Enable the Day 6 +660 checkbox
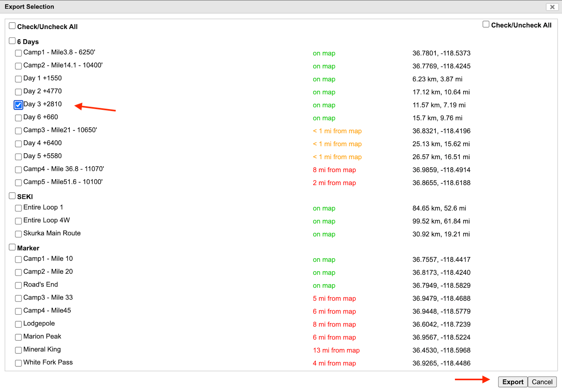Screen dimensions: 562x392 pos(18,118)
